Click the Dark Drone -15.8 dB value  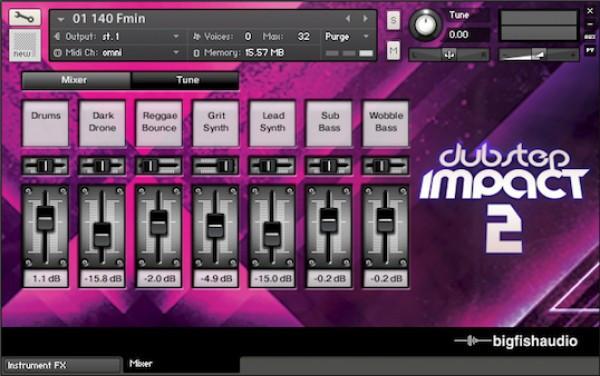(103, 278)
